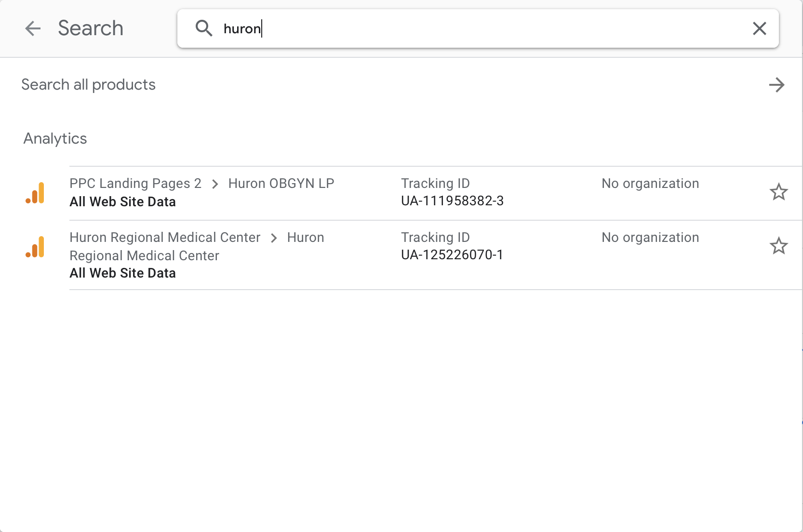
Task: Click Tracking ID label in Huron OBGYN row
Action: [x=435, y=184]
